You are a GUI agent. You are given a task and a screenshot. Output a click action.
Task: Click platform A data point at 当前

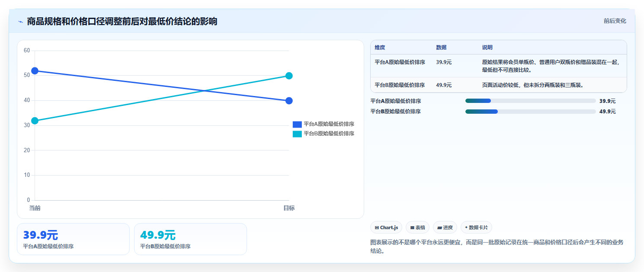coord(35,70)
